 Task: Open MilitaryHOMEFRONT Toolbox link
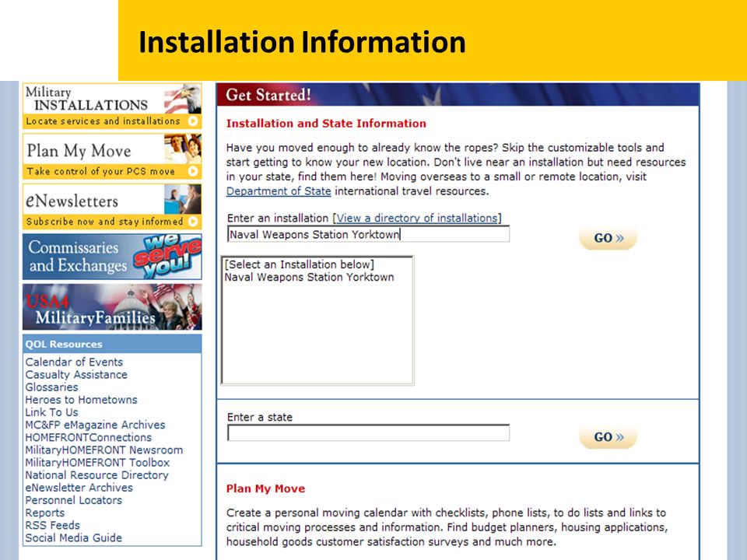pos(97,463)
